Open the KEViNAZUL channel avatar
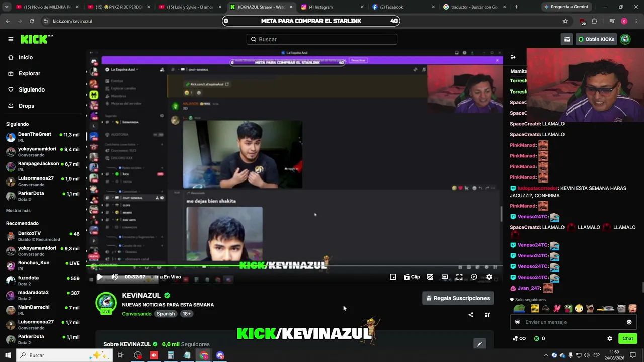The image size is (644, 362). point(106,303)
